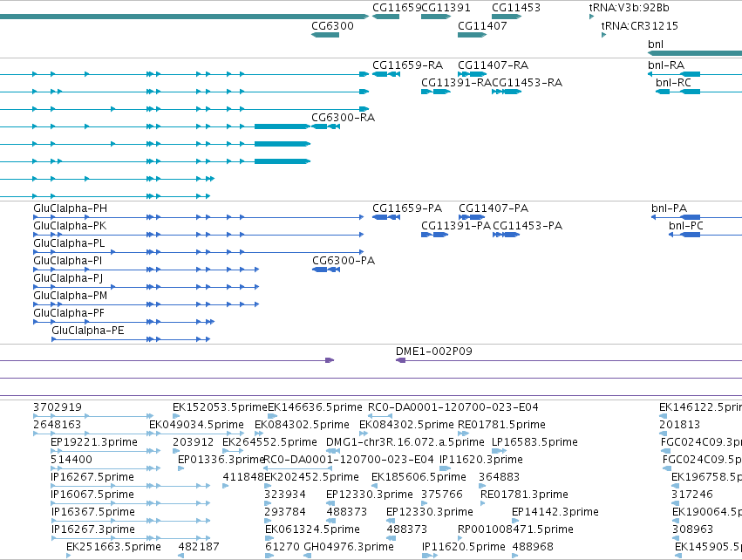Select the CG6300 gene label
The width and height of the screenshot is (742, 560).
[x=332, y=25]
